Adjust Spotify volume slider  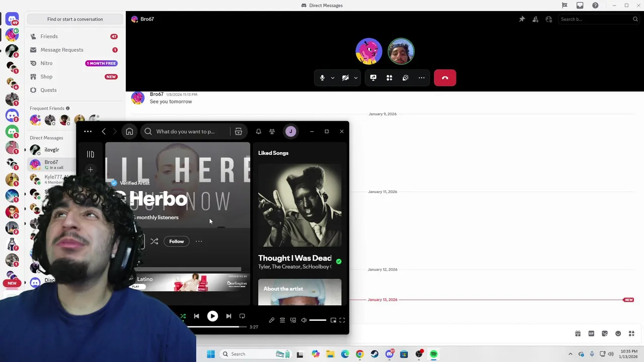click(317, 320)
